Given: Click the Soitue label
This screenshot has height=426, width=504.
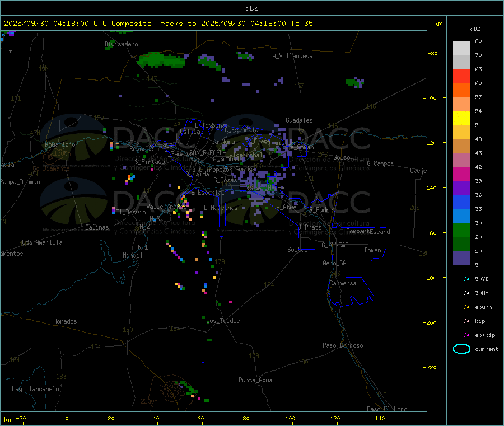Looking at the screenshot, I should tap(297, 250).
